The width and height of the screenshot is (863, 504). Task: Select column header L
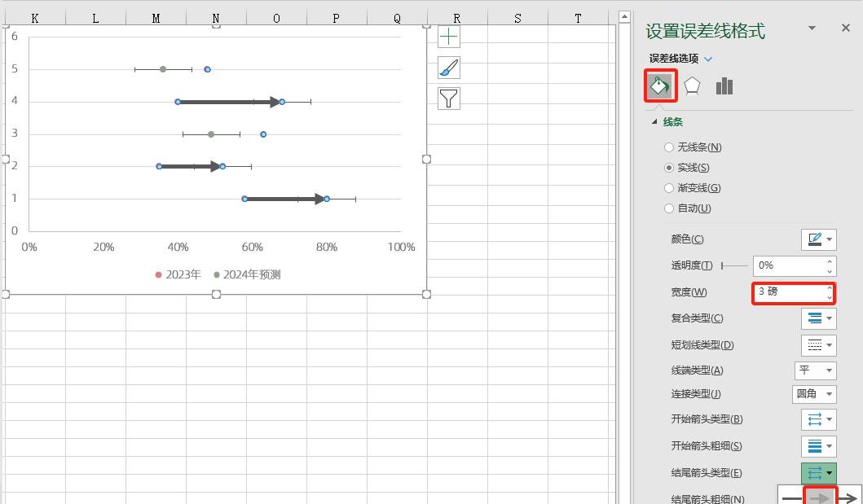(95, 18)
